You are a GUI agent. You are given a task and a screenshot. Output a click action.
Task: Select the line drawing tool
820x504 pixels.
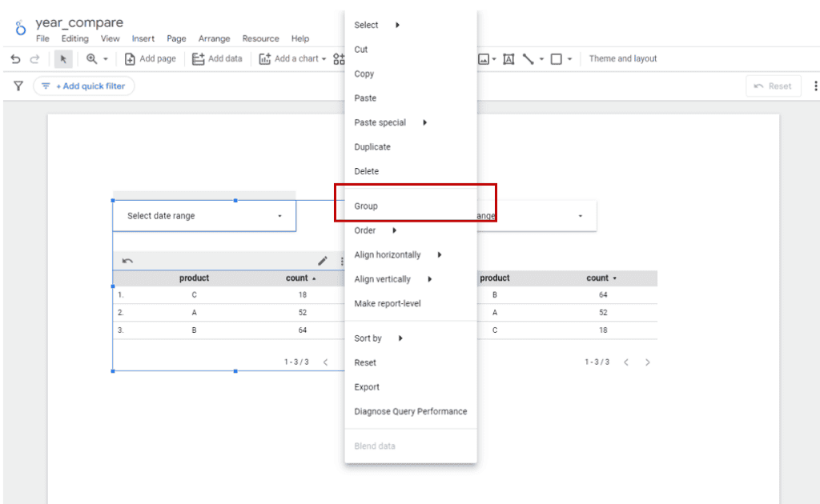tap(529, 59)
